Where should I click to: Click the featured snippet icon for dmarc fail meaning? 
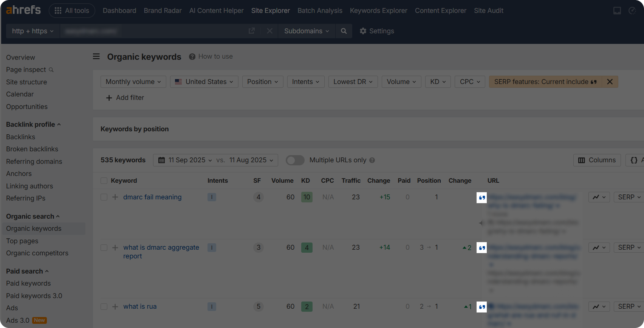pyautogui.click(x=481, y=197)
